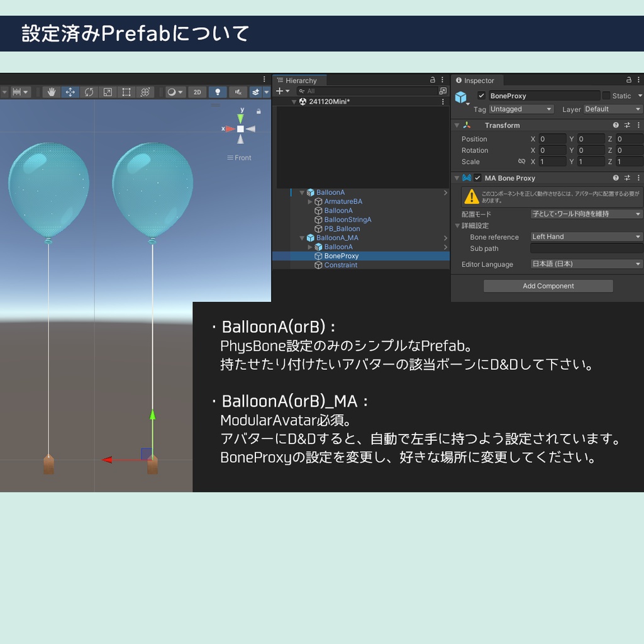Choose the Scale tool

tap(108, 92)
